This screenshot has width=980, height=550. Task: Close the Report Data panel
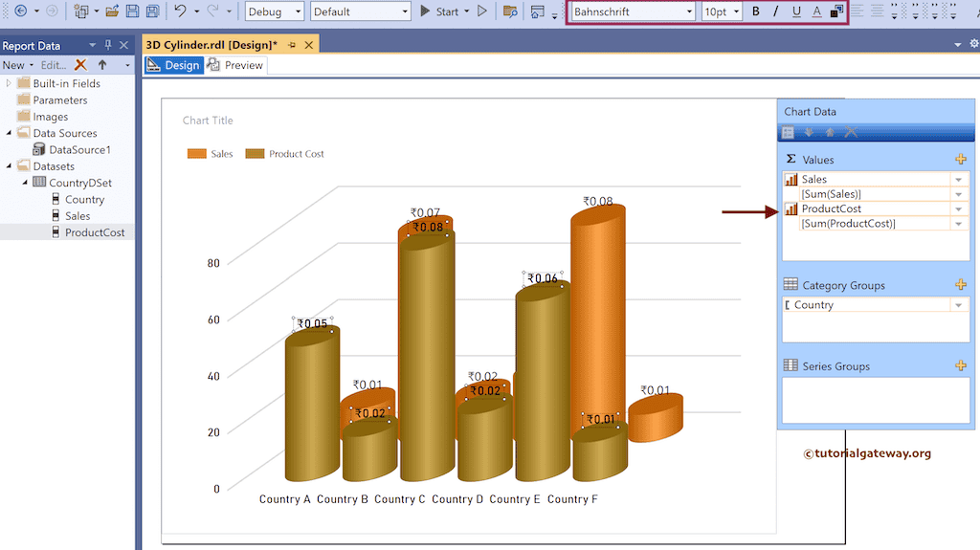[123, 45]
